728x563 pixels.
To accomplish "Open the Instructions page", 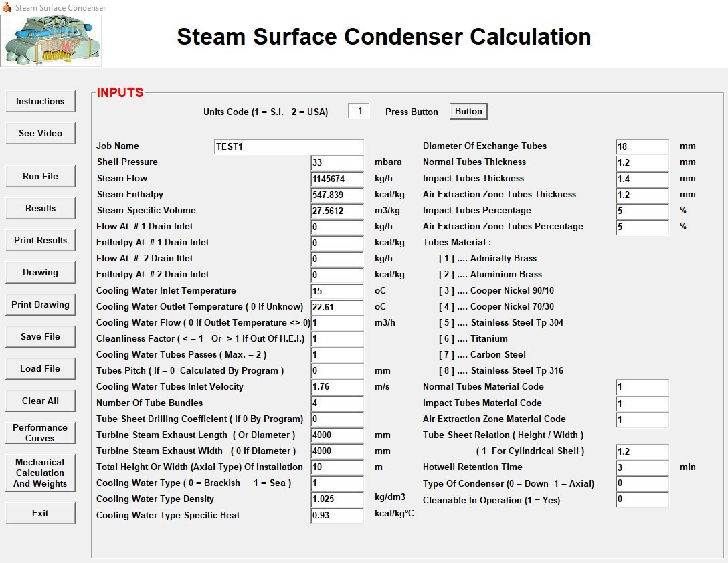I will (40, 101).
